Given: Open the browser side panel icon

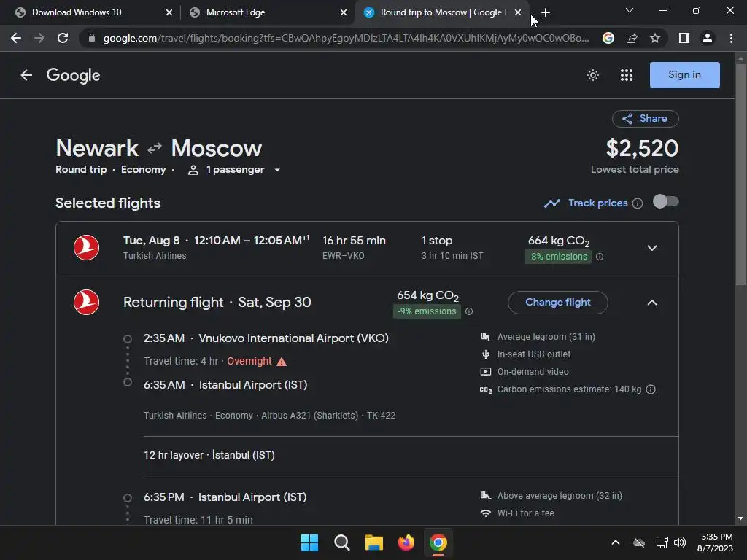Looking at the screenshot, I should coord(684,38).
